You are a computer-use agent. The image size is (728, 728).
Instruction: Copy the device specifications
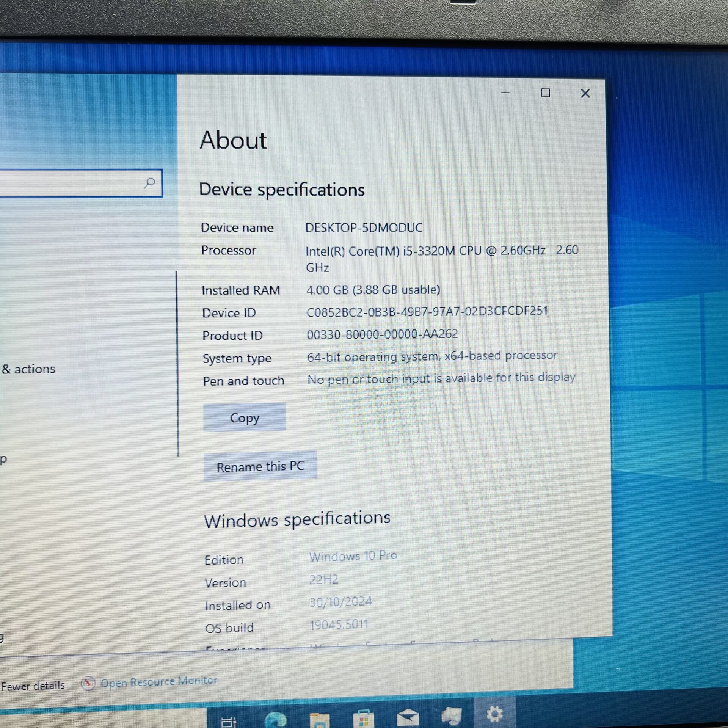coord(244,417)
